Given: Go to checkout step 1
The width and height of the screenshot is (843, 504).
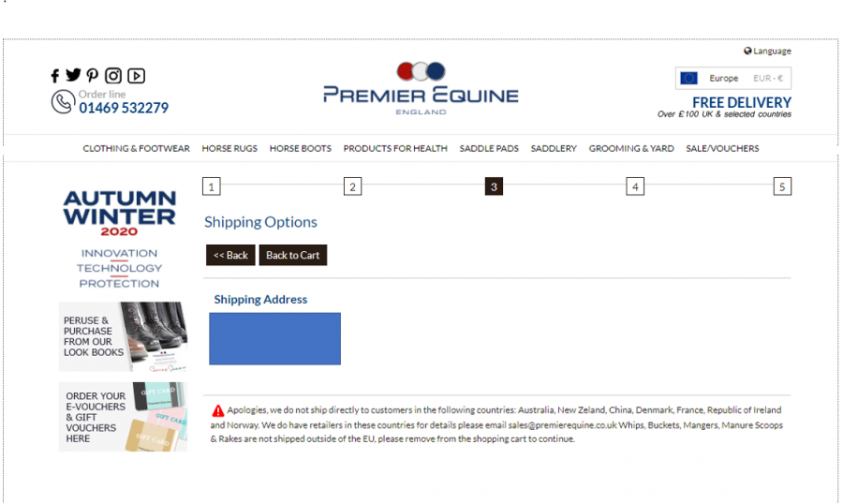Looking at the screenshot, I should [212, 186].
